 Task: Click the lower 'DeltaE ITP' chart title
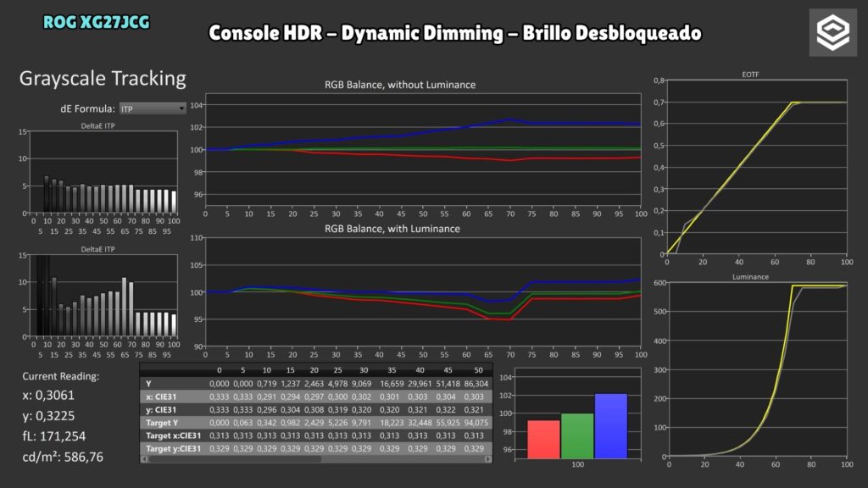98,249
